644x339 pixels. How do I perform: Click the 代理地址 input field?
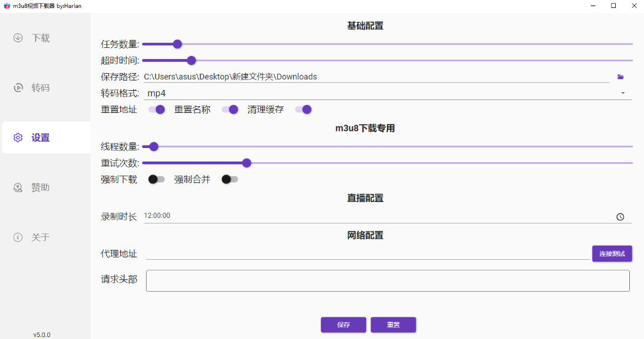click(367, 254)
